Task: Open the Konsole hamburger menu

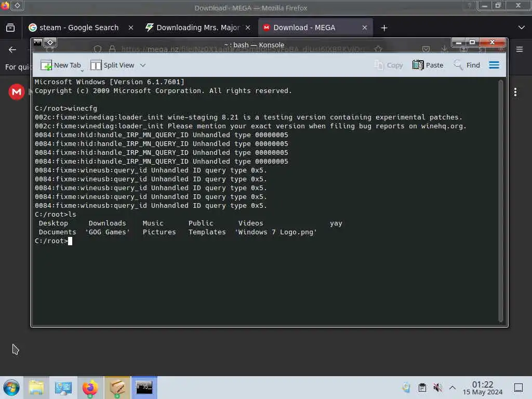Action: click(x=494, y=65)
